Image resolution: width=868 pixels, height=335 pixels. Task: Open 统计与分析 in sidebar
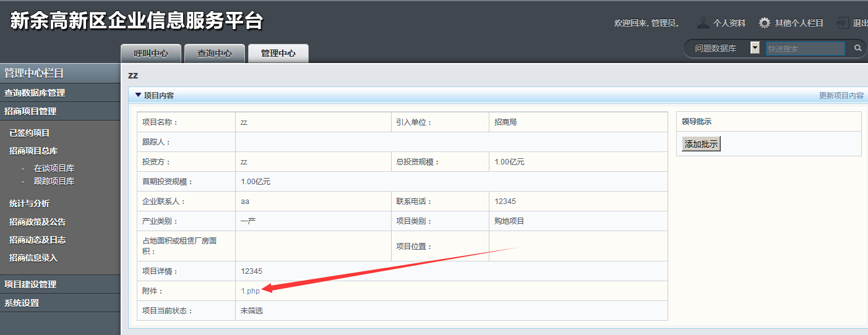point(29,203)
